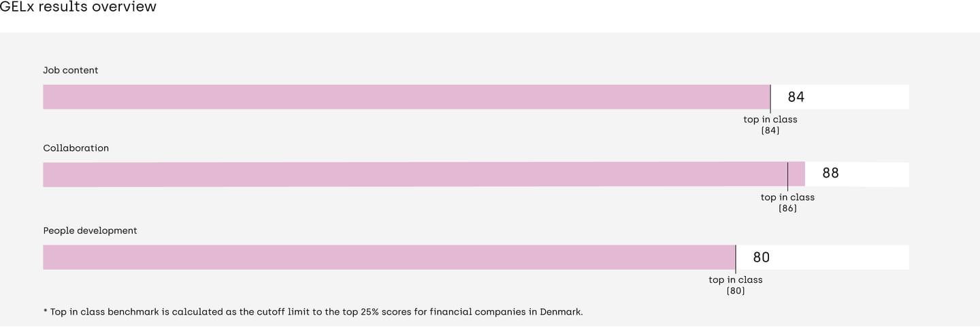Click the benchmark line on People development bar
The width and height of the screenshot is (980, 327).
point(736,260)
